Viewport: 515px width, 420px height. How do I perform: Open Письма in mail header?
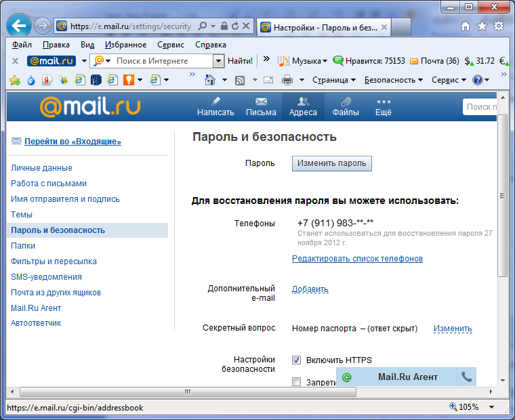(x=261, y=107)
